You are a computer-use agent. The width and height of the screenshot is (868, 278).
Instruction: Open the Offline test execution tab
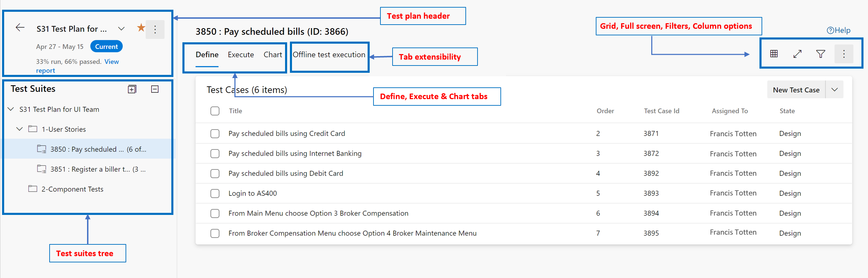point(329,55)
